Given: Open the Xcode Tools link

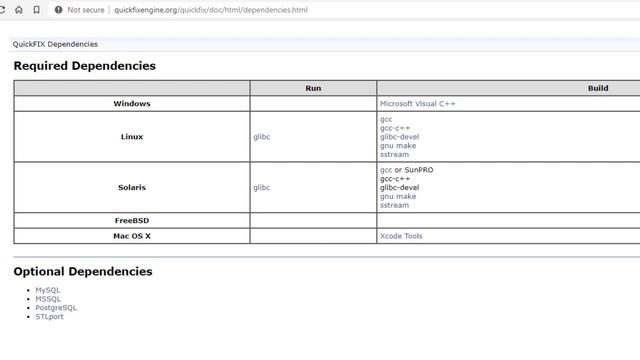Looking at the screenshot, I should (x=401, y=236).
